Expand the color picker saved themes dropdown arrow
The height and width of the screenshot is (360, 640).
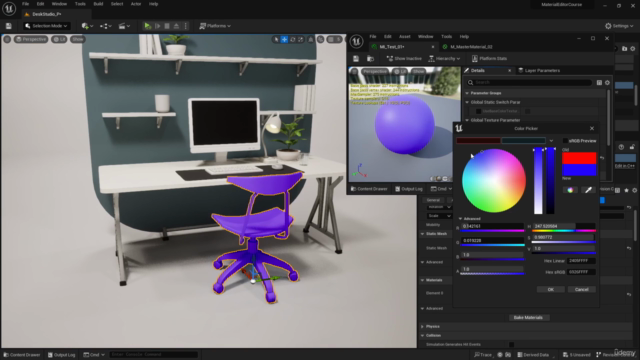pyautogui.click(x=551, y=141)
